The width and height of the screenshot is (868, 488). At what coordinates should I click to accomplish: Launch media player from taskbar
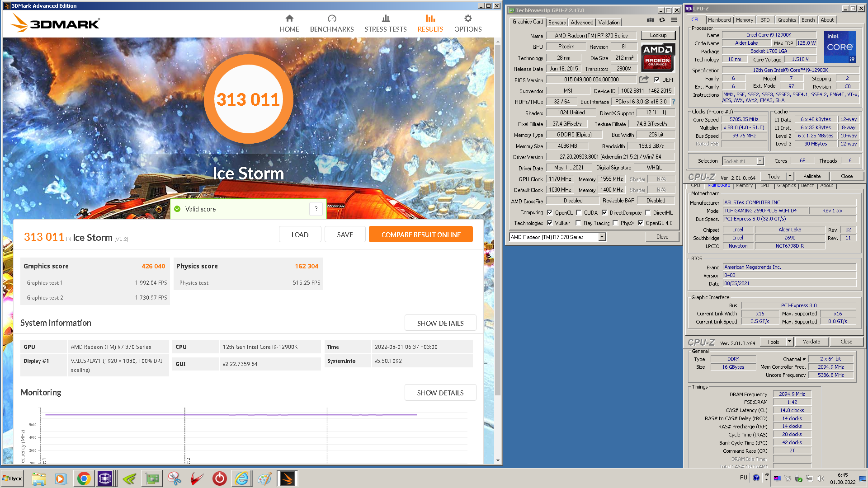[61, 478]
